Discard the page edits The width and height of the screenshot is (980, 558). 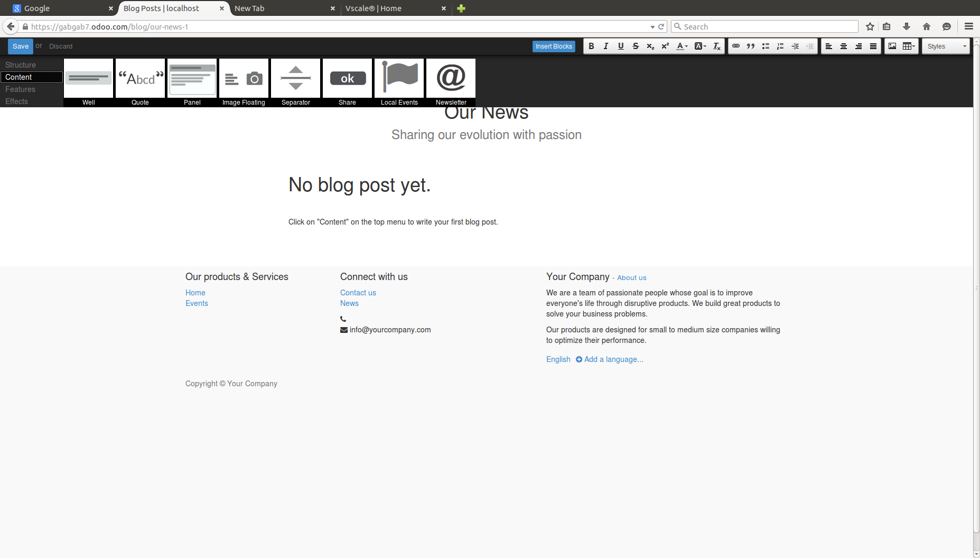61,46
